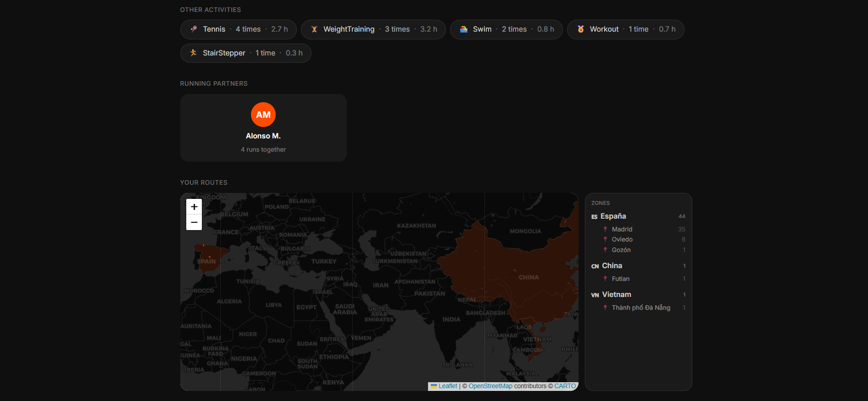Screen dimensions: 868x401
Task: Click the 'Zones' panel heading
Action: tap(601, 203)
